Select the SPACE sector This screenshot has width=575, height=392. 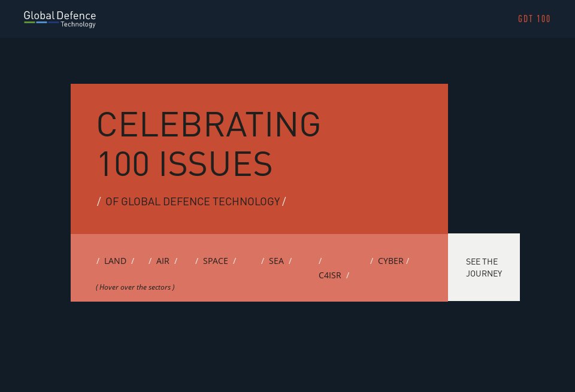click(216, 261)
